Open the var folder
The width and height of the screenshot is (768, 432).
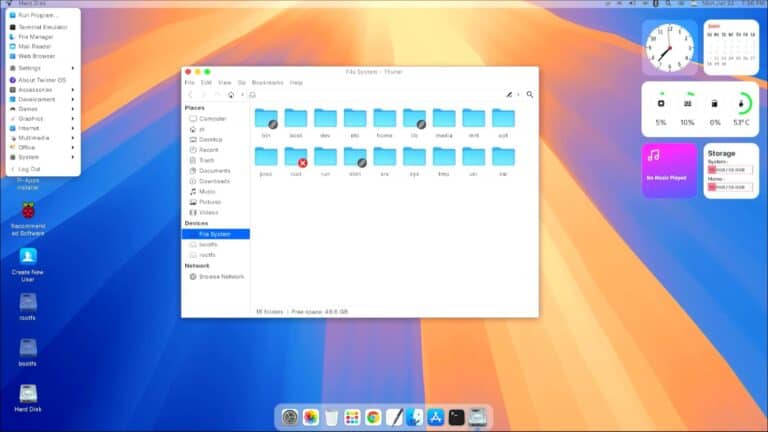(x=503, y=157)
